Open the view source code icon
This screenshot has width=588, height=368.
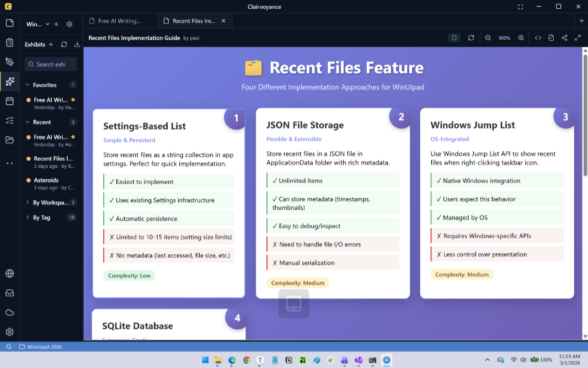click(x=538, y=38)
